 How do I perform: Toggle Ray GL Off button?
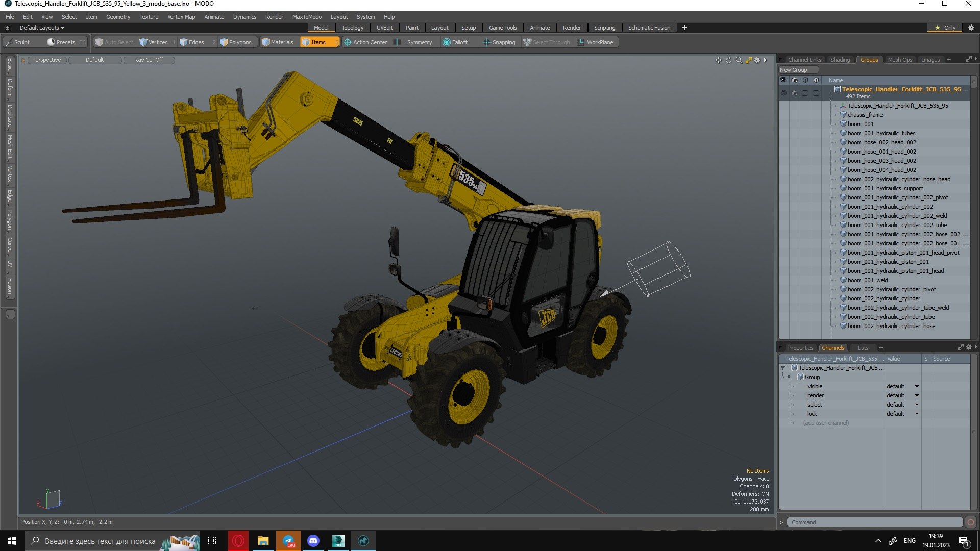[x=149, y=60]
